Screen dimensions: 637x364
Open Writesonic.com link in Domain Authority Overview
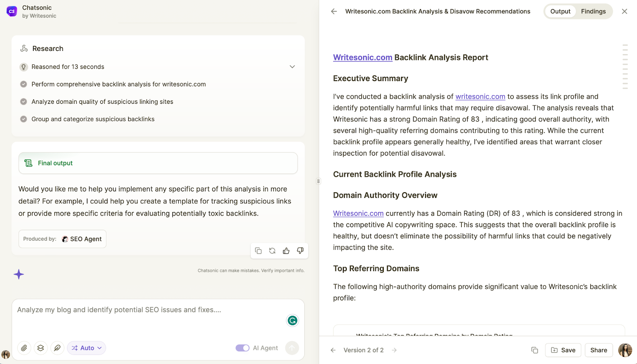(358, 214)
